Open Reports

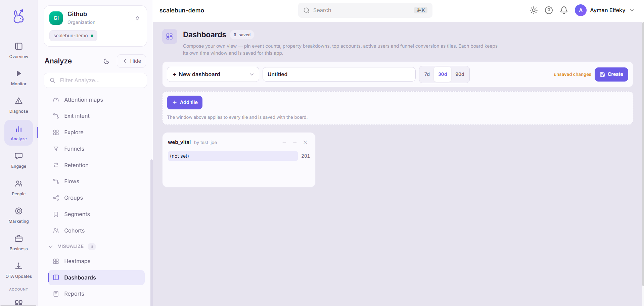click(x=96, y=294)
